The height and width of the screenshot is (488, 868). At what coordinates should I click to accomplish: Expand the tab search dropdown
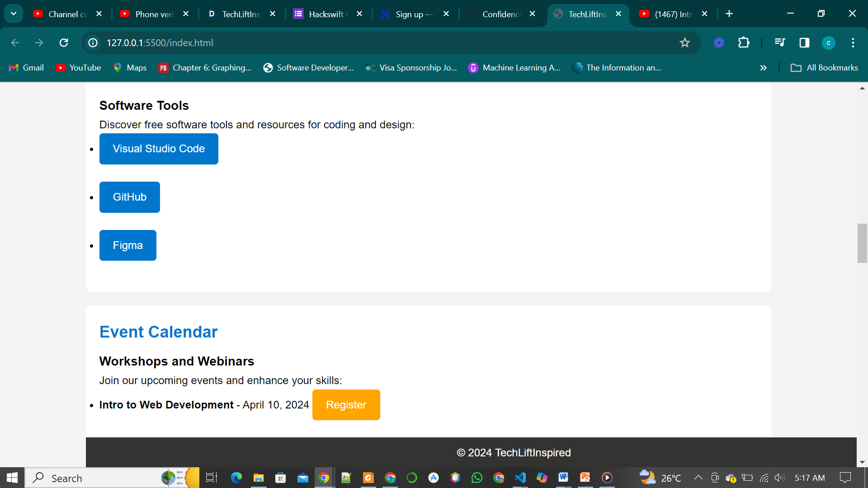coord(14,14)
